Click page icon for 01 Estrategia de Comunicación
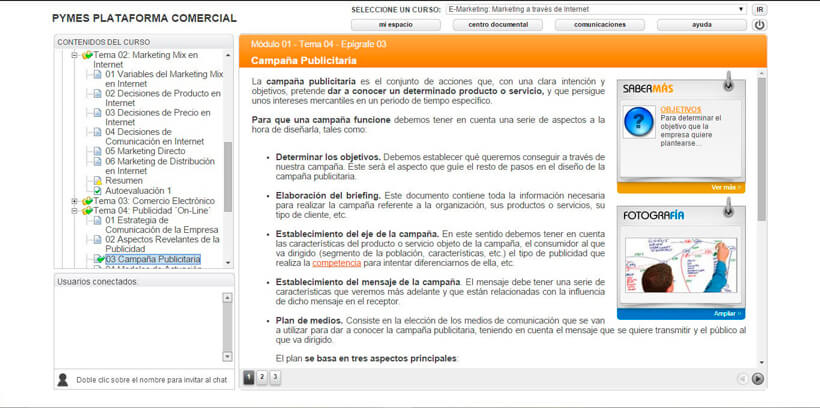The width and height of the screenshot is (820, 408). tap(97, 220)
